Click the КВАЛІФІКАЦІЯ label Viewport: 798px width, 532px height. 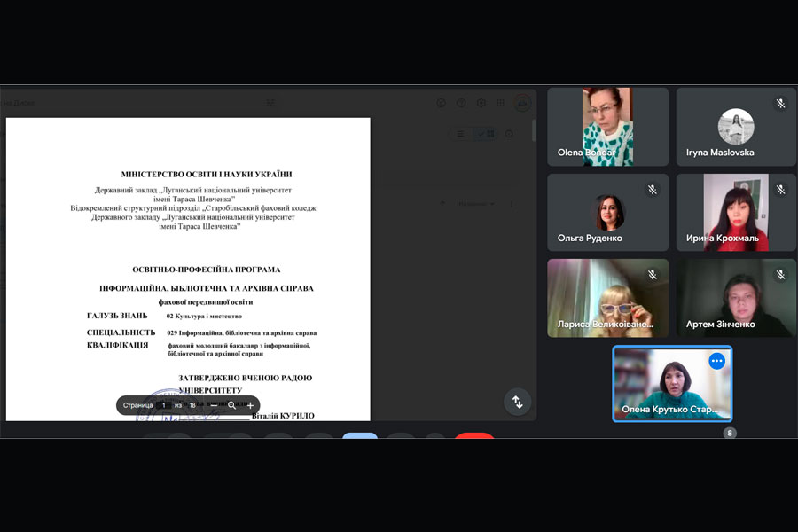[x=118, y=345]
